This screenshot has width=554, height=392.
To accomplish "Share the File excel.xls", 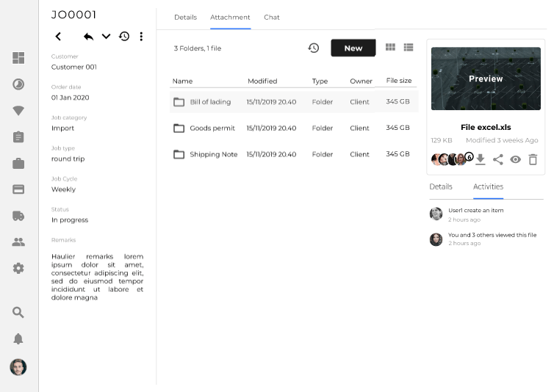I will (497, 159).
